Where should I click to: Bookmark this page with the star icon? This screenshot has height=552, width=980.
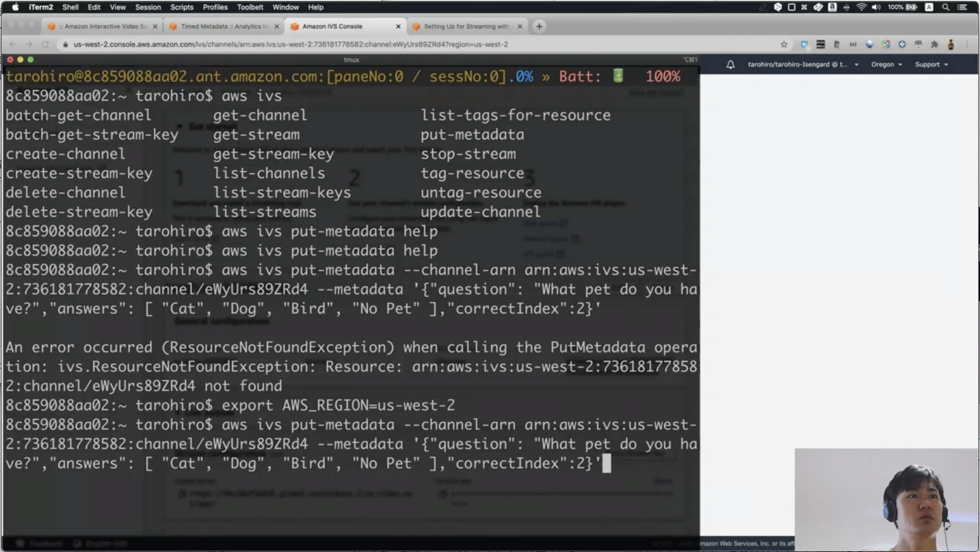pyautogui.click(x=784, y=45)
